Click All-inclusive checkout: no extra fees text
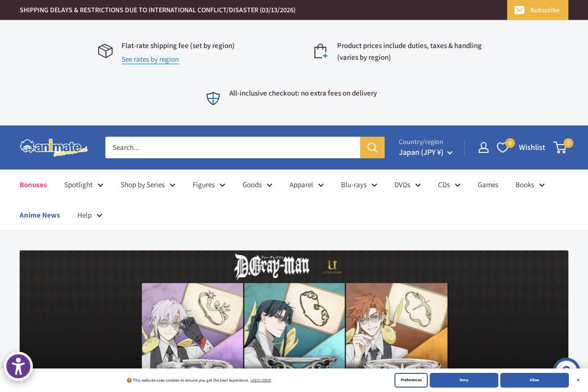 (x=303, y=93)
